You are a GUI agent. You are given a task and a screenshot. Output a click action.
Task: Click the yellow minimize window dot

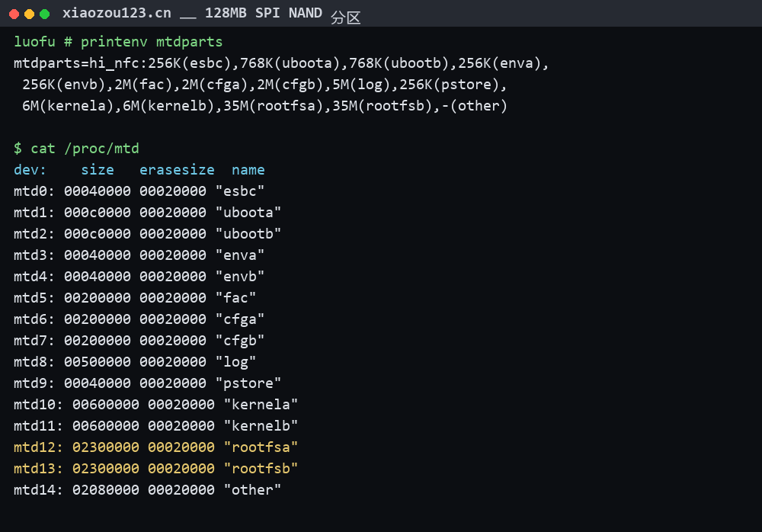tap(29, 14)
